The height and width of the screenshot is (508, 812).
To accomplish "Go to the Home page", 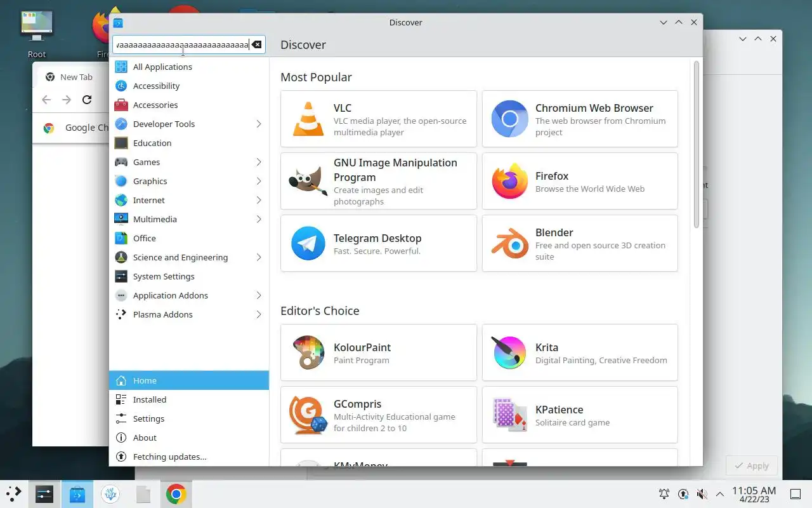I will pos(189,380).
